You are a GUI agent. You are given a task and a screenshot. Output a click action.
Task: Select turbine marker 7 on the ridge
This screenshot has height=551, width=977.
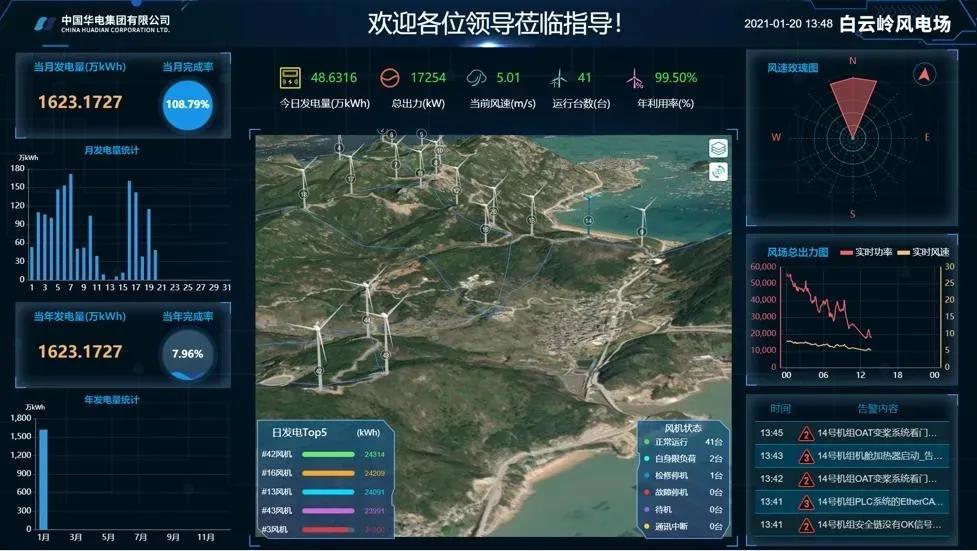(395, 165)
